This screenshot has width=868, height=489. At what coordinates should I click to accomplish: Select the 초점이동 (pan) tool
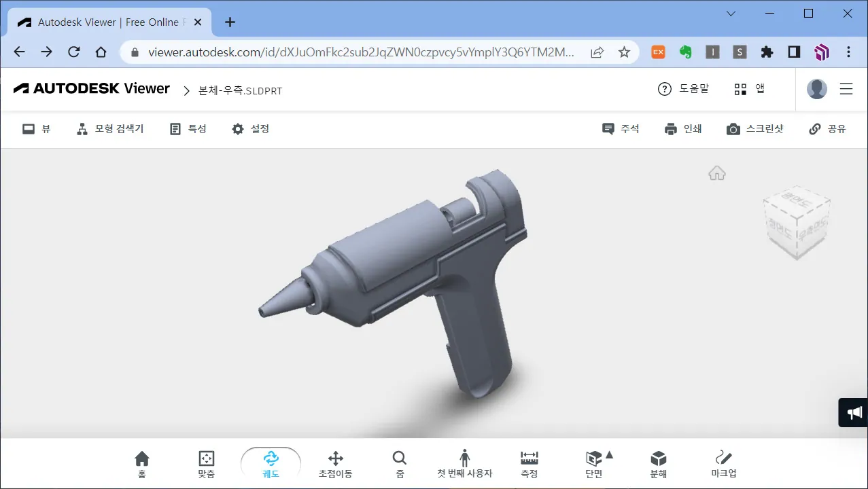pyautogui.click(x=335, y=465)
